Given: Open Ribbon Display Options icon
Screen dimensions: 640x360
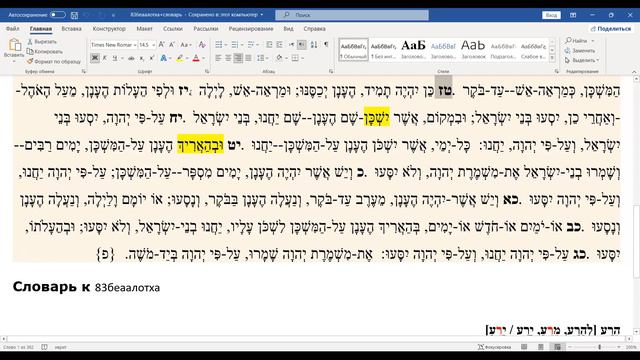Looking at the screenshot, I should point(573,15).
